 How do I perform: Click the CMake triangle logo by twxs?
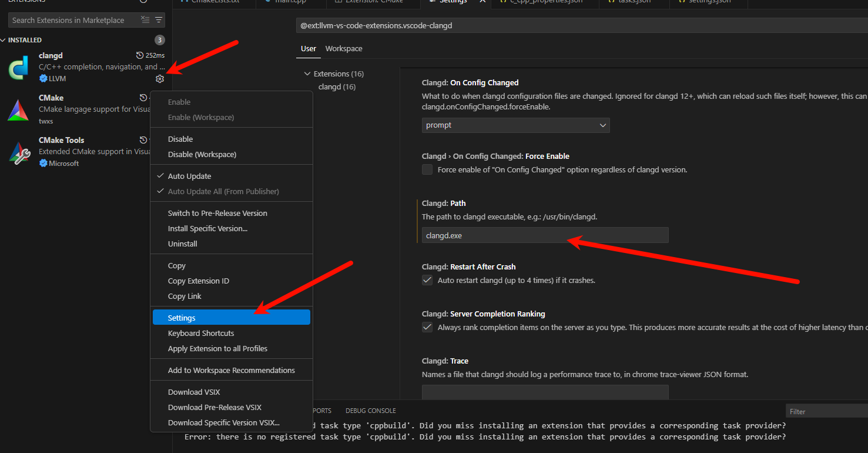click(19, 110)
